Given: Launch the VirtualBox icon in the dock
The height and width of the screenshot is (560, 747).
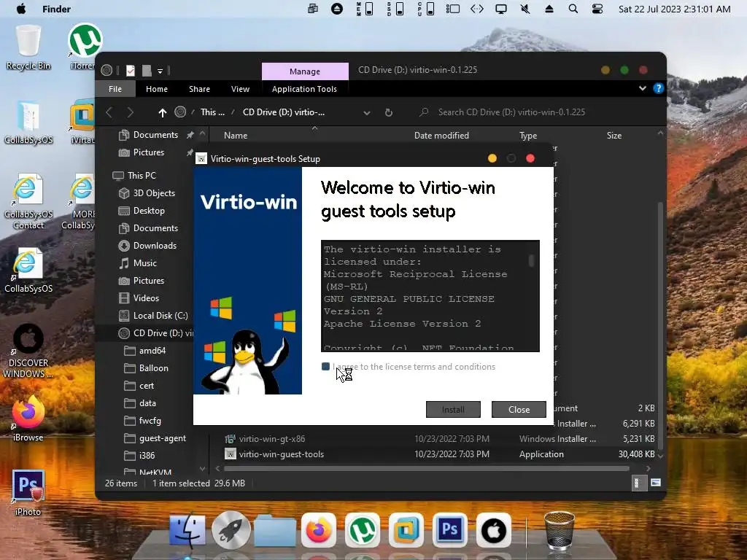Looking at the screenshot, I should [406, 530].
